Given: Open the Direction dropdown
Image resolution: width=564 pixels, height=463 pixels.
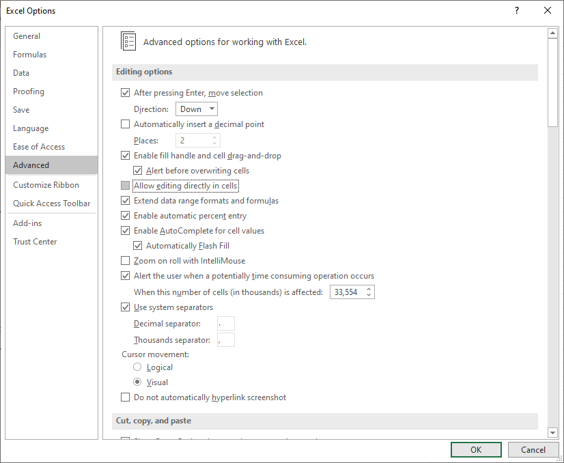Looking at the screenshot, I should pyautogui.click(x=196, y=109).
